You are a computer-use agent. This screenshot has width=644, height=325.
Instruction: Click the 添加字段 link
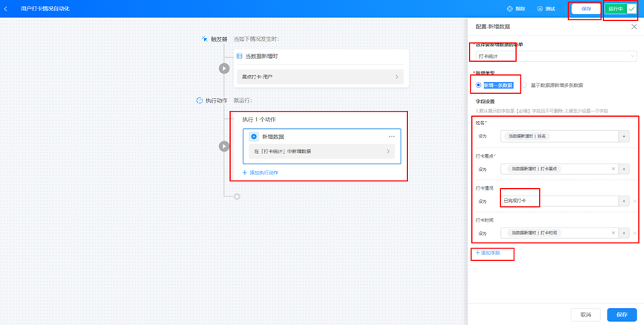click(x=488, y=253)
